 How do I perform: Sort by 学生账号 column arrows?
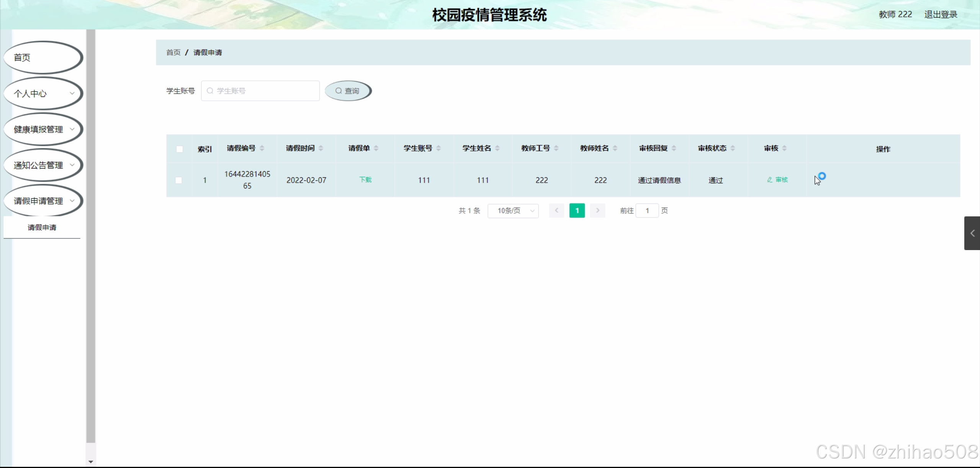pyautogui.click(x=438, y=148)
